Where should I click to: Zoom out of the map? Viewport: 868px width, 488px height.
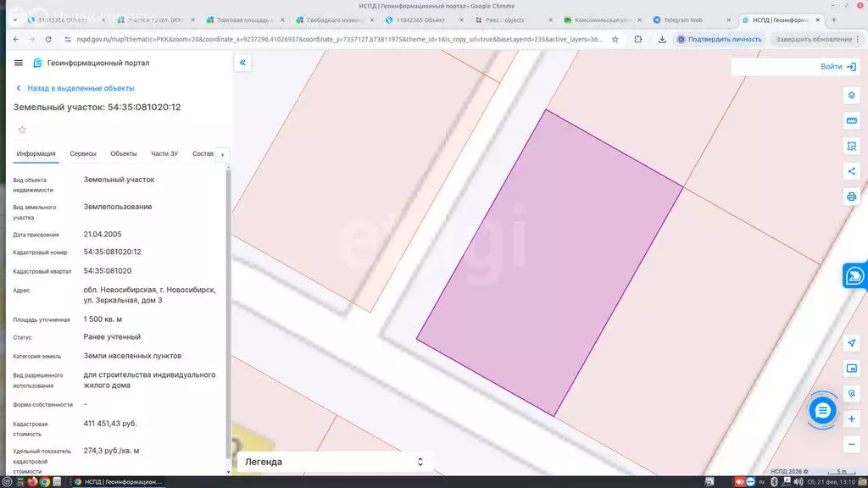pyautogui.click(x=852, y=444)
